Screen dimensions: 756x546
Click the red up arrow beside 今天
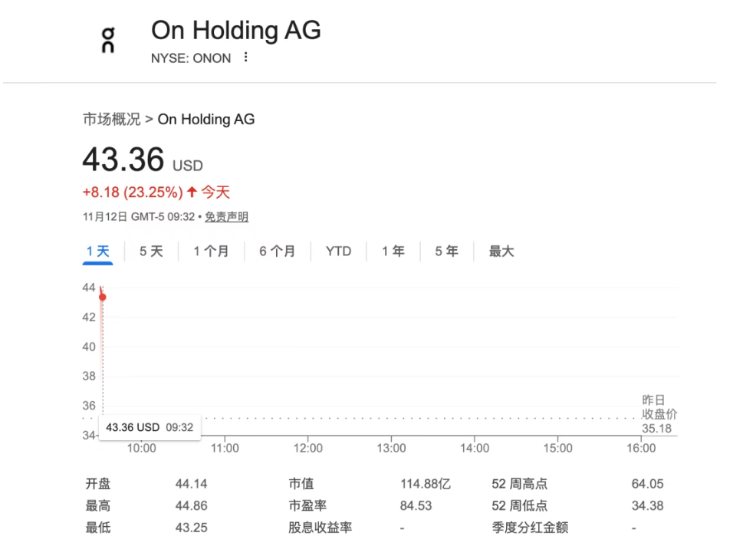(x=192, y=192)
